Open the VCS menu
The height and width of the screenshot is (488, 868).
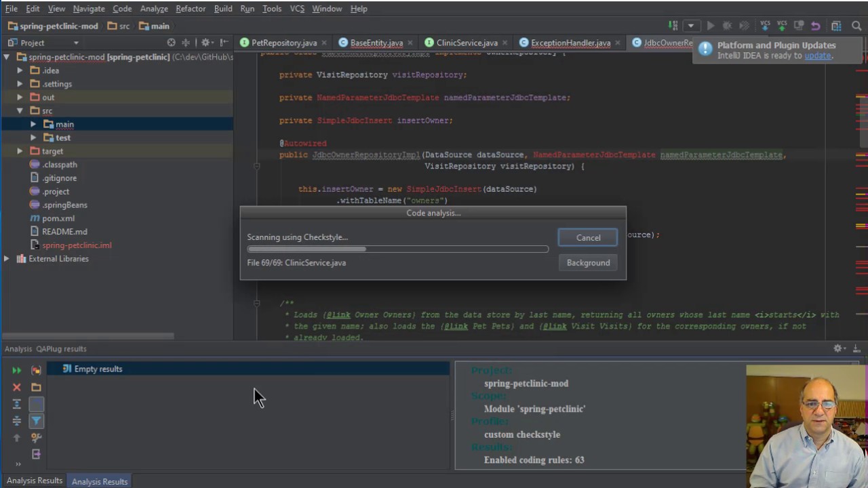(297, 9)
